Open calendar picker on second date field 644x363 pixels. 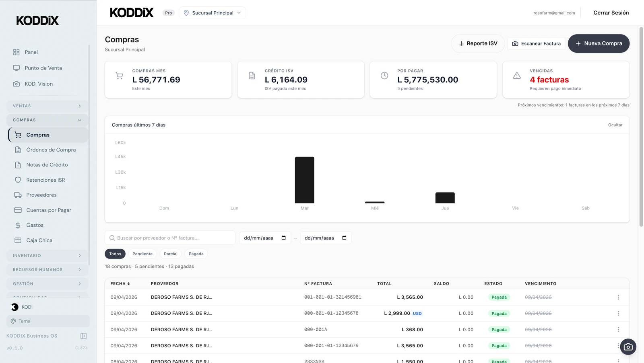[344, 238]
